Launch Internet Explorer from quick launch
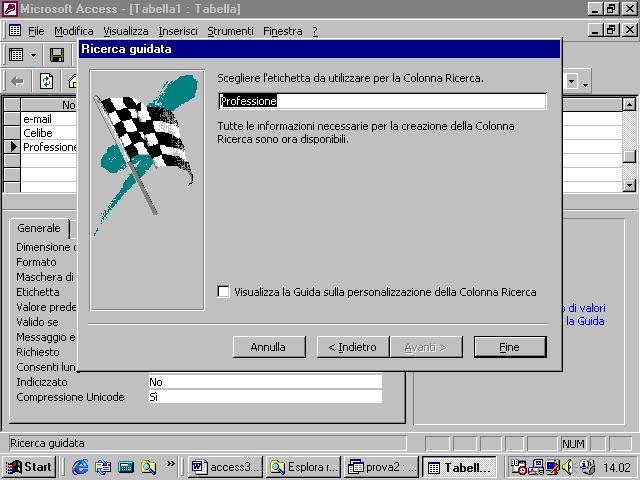The width and height of the screenshot is (640, 480). [80, 467]
